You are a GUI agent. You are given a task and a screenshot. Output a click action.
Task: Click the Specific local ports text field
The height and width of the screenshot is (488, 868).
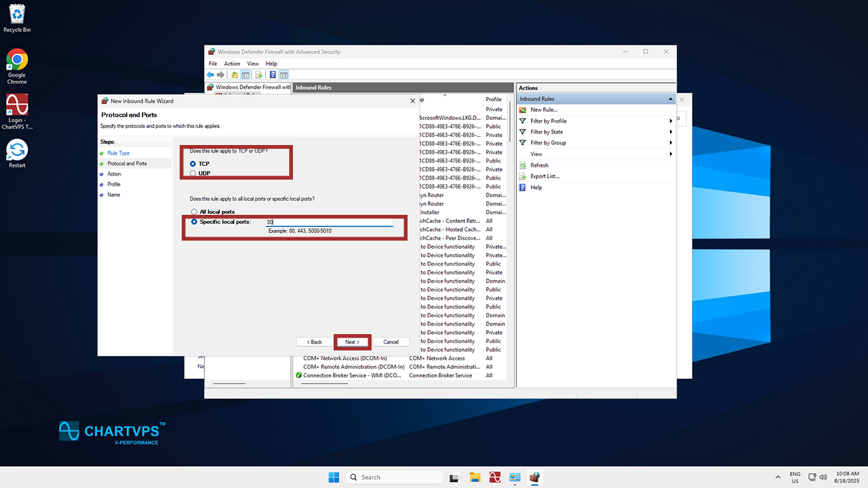pos(329,222)
